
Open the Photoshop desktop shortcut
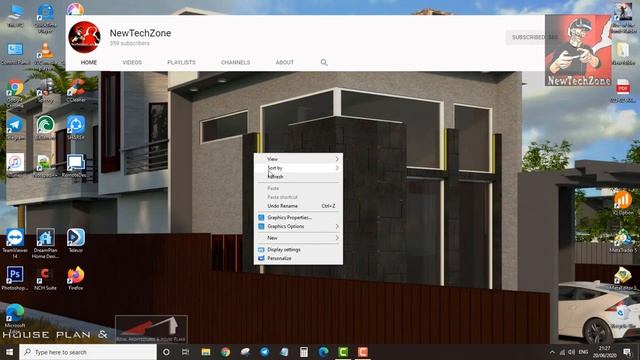click(x=15, y=278)
